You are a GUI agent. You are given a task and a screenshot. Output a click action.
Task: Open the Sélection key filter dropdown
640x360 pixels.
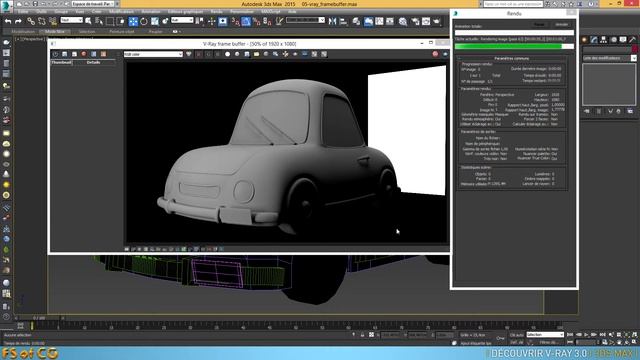pos(545,335)
